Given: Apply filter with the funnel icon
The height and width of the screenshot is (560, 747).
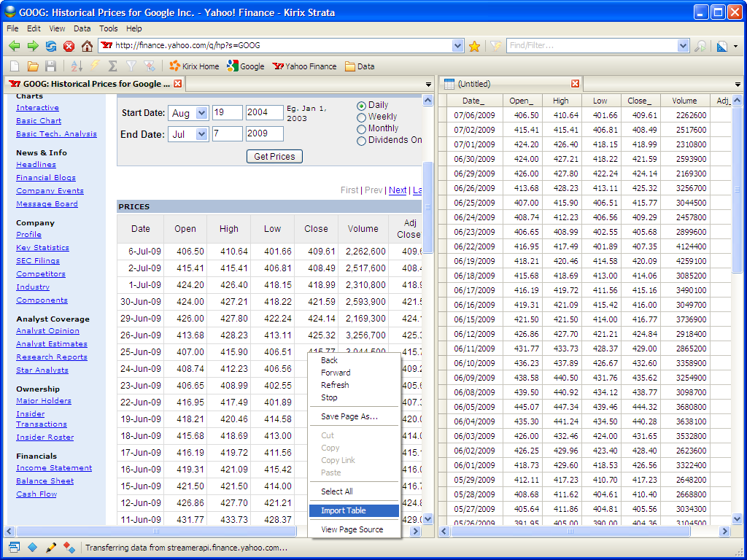Looking at the screenshot, I should click(131, 66).
